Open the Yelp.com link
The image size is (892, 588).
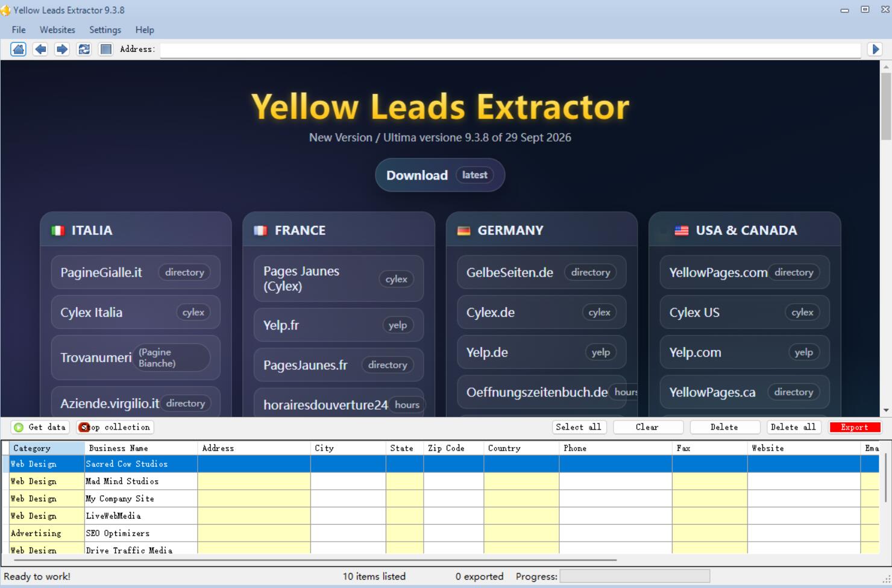[744, 352]
